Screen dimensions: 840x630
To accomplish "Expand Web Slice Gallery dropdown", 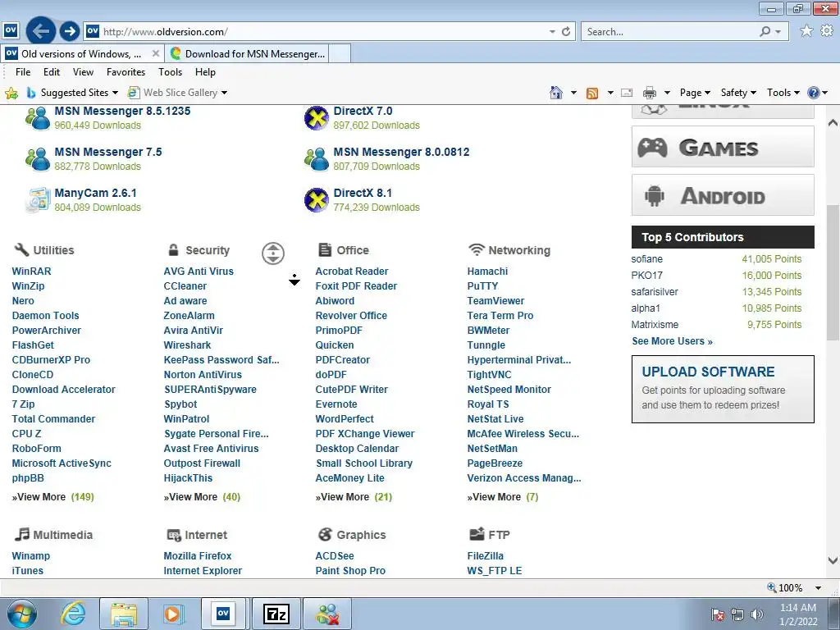I will pos(225,94).
